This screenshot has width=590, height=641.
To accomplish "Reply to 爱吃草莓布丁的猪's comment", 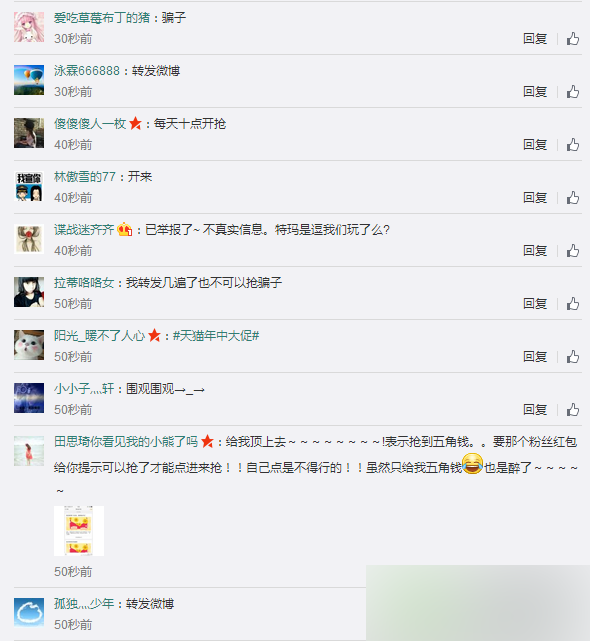I will 535,39.
